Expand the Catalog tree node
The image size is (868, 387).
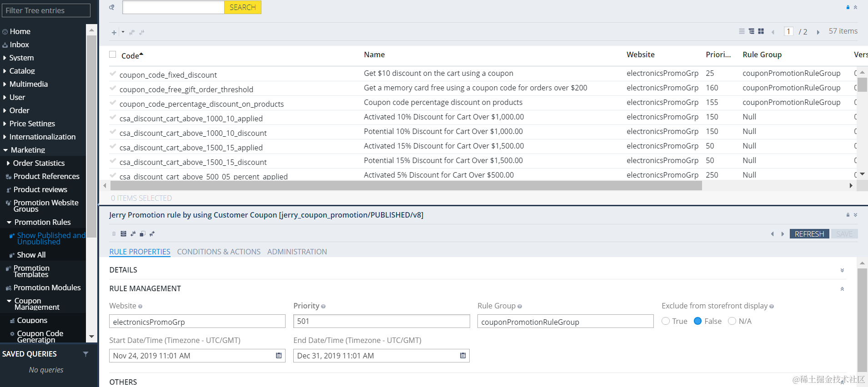coord(5,71)
